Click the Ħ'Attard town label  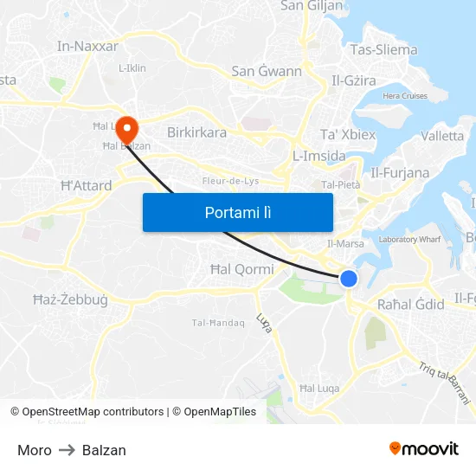(x=87, y=185)
